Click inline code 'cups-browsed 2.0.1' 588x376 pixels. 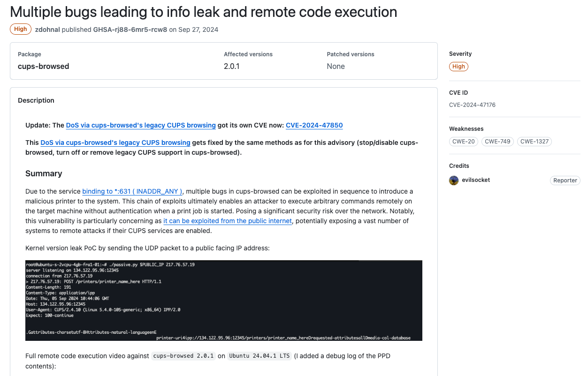coord(183,356)
